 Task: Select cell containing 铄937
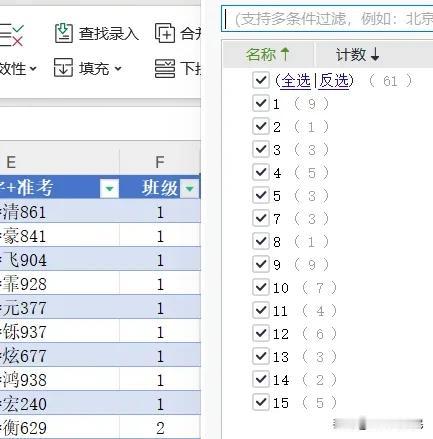click(x=60, y=332)
